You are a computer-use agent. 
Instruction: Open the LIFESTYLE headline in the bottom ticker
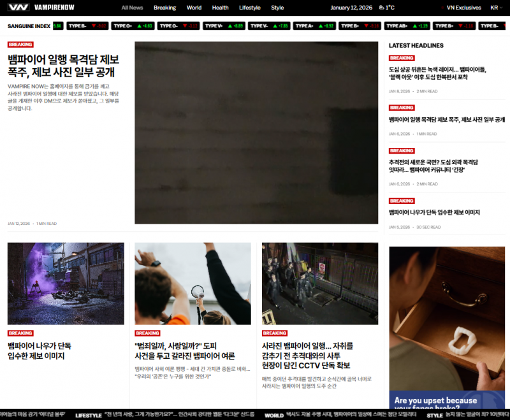click(165, 415)
